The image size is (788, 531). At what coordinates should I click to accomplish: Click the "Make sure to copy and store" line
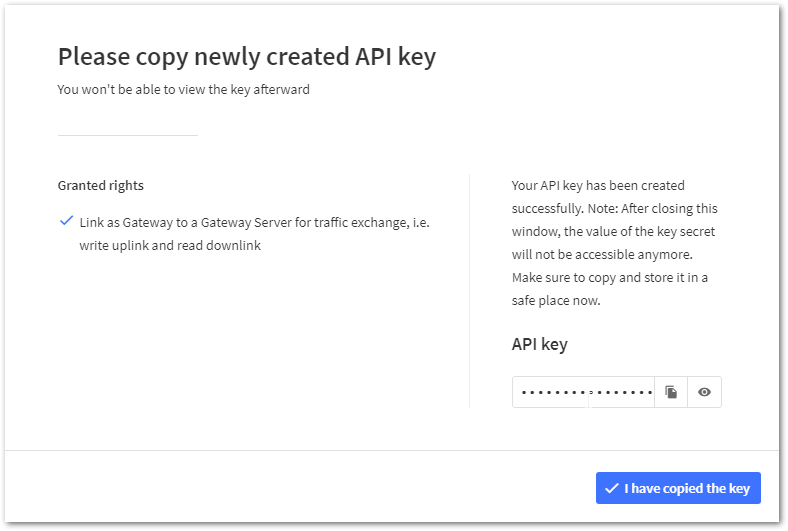coord(609,277)
